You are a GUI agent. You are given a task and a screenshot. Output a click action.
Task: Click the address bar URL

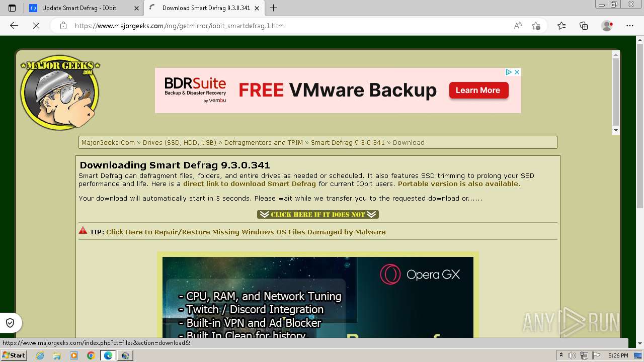180,26
